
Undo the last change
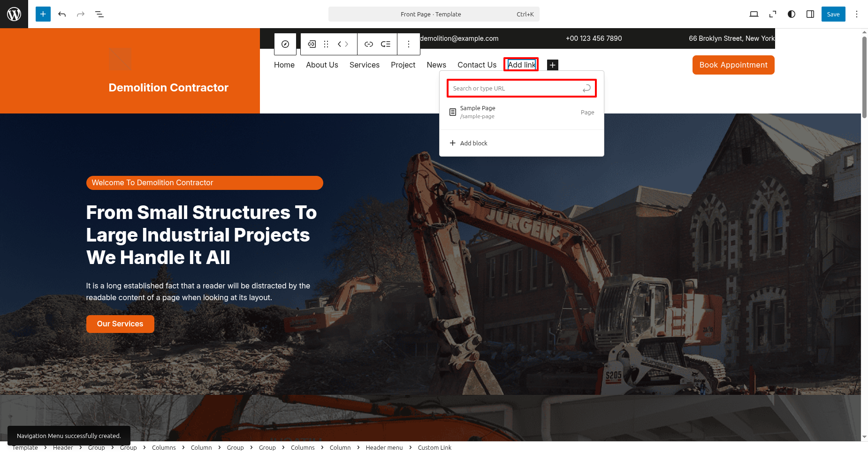(62, 14)
